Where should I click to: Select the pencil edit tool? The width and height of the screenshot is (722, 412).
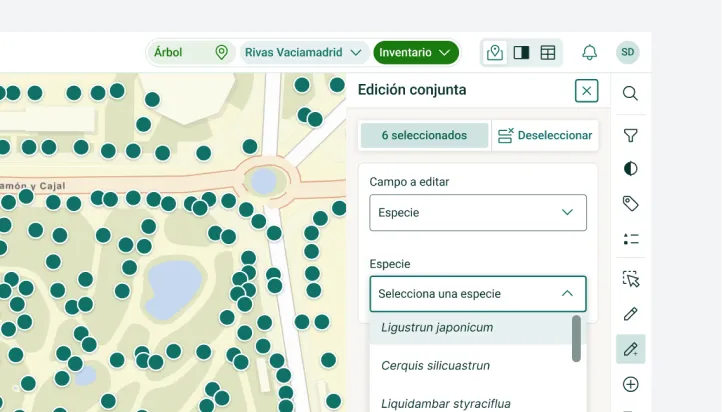tap(630, 314)
